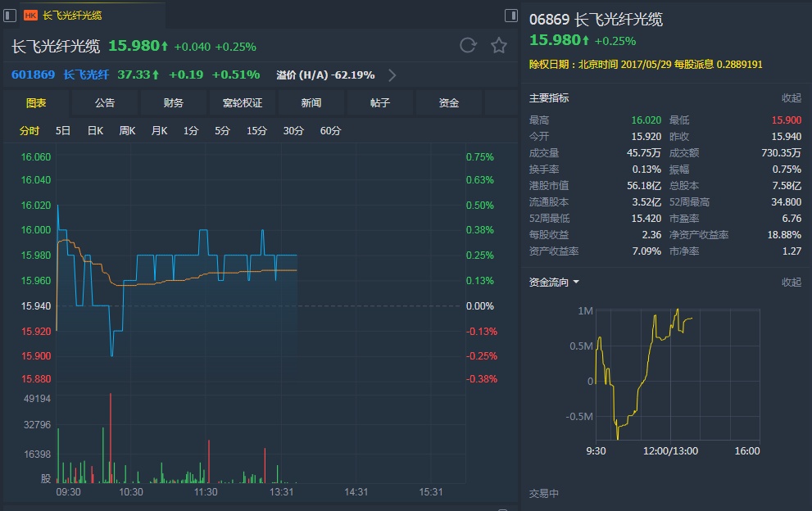
Task: Select the 60分 chart interval
Action: point(330,131)
